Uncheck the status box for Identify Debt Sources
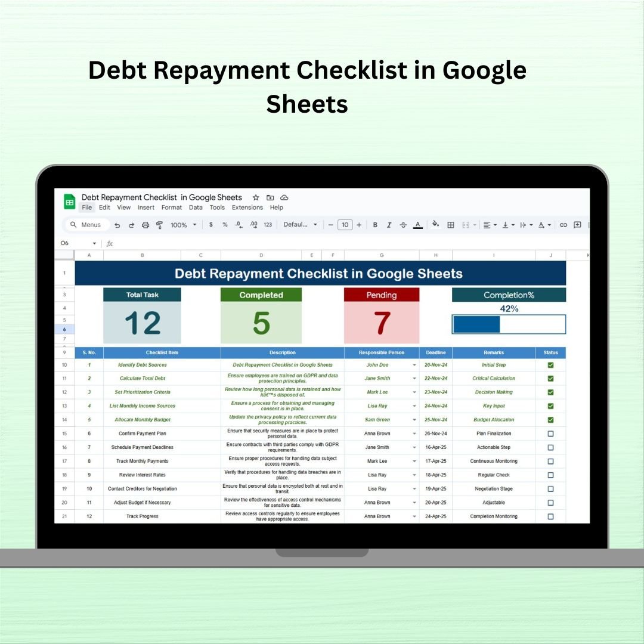 point(551,365)
